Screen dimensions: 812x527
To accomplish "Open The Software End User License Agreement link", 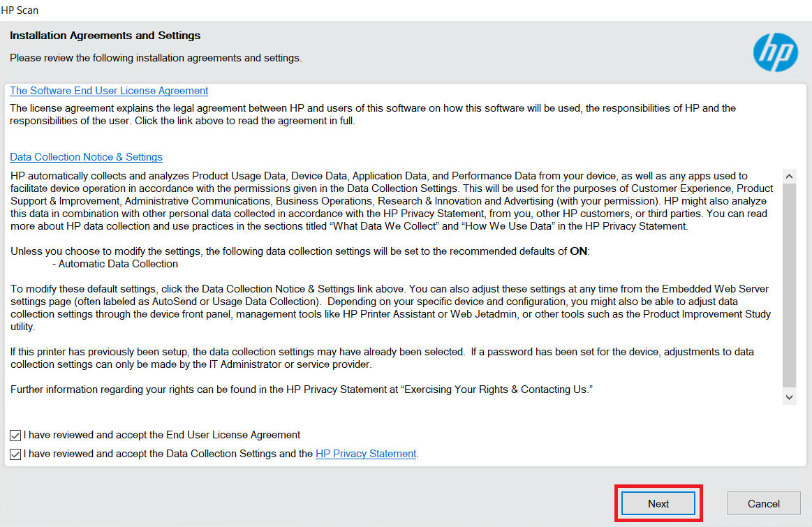I will 109,91.
